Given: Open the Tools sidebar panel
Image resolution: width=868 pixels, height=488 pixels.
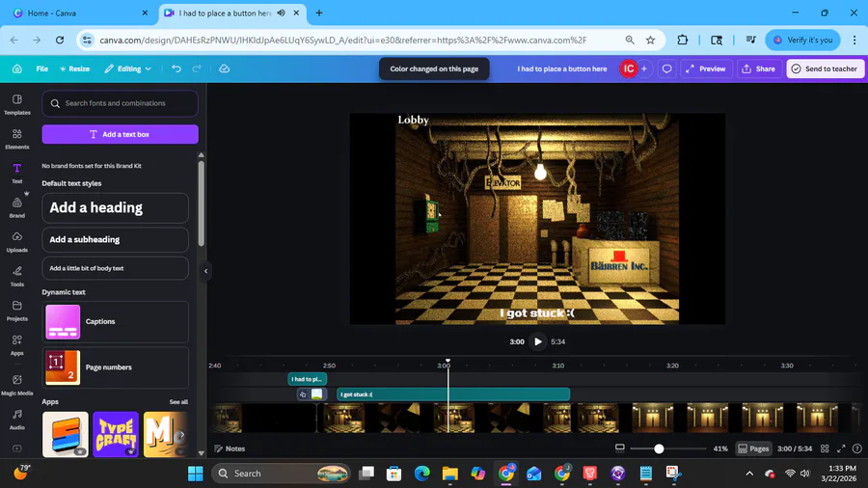Looking at the screenshot, I should click(17, 276).
